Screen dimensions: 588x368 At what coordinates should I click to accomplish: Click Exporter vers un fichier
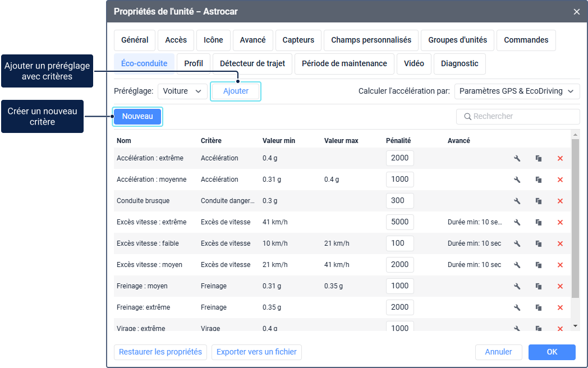coord(256,352)
